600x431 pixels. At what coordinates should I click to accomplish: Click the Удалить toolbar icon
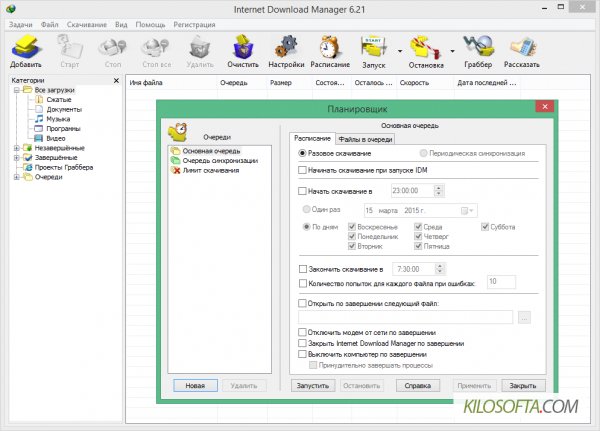[200, 47]
